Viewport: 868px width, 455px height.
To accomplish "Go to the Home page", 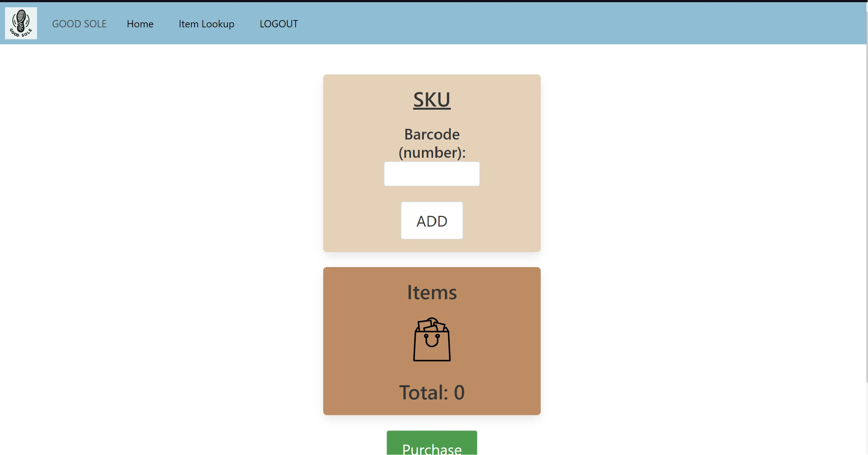I will [140, 24].
